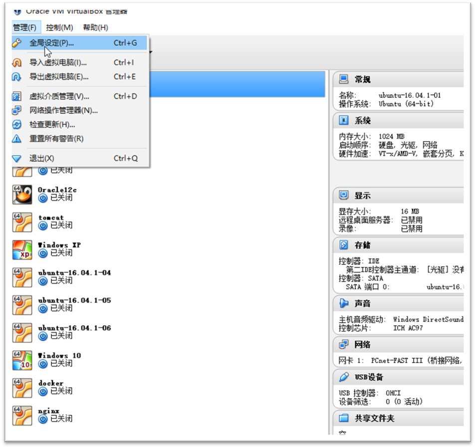Click the import appliance icon beside 导入虚拟电脑
Viewport: 476px width, 448px height.
16,62
